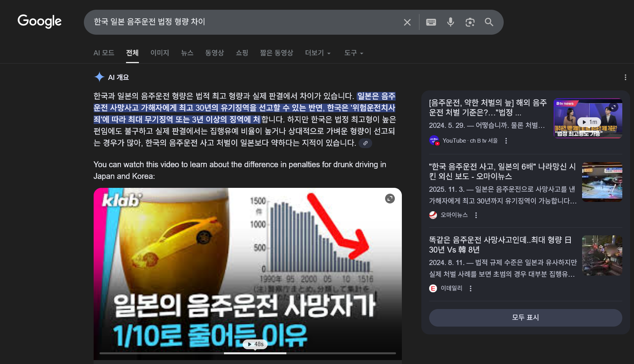Select the 뉴스 tab
Image resolution: width=634 pixels, height=364 pixels.
click(187, 53)
